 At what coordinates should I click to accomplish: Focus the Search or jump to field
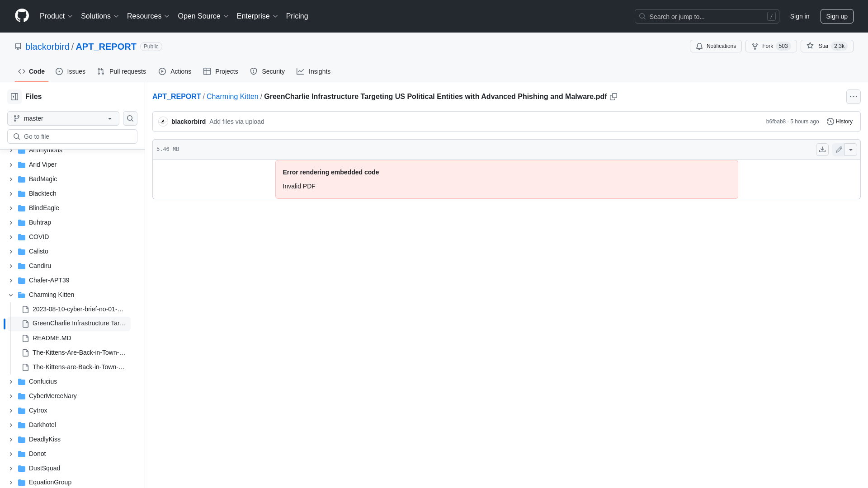click(707, 16)
